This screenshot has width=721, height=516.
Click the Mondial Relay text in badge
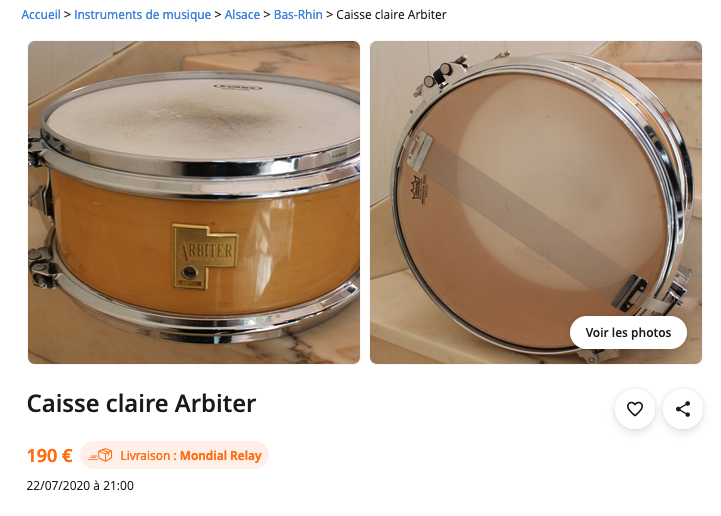221,456
